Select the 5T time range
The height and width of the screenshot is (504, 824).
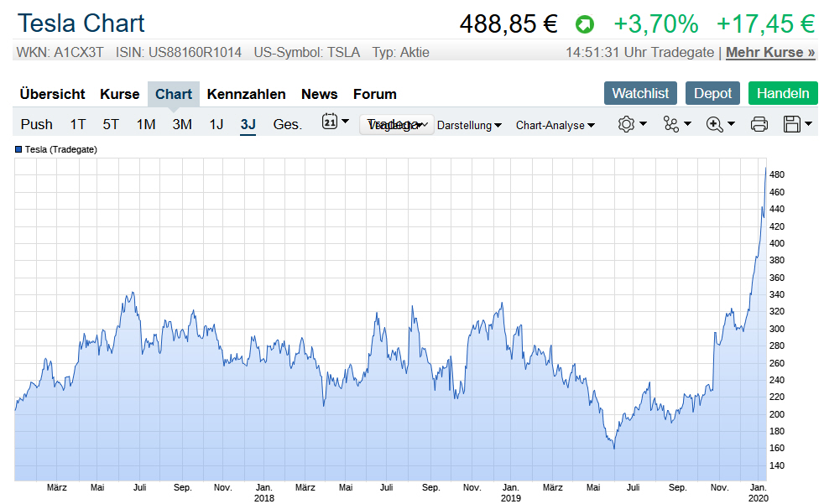[x=111, y=124]
